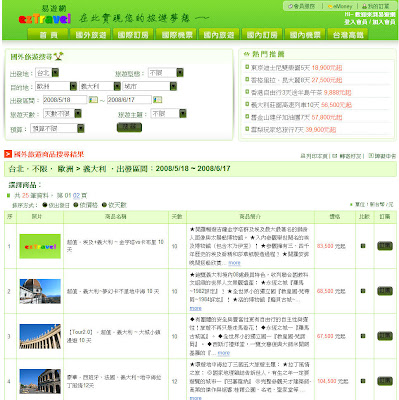The width and height of the screenshot is (399, 400).
Task: Click order button for 68,500 tour
Action: pos(385,291)
